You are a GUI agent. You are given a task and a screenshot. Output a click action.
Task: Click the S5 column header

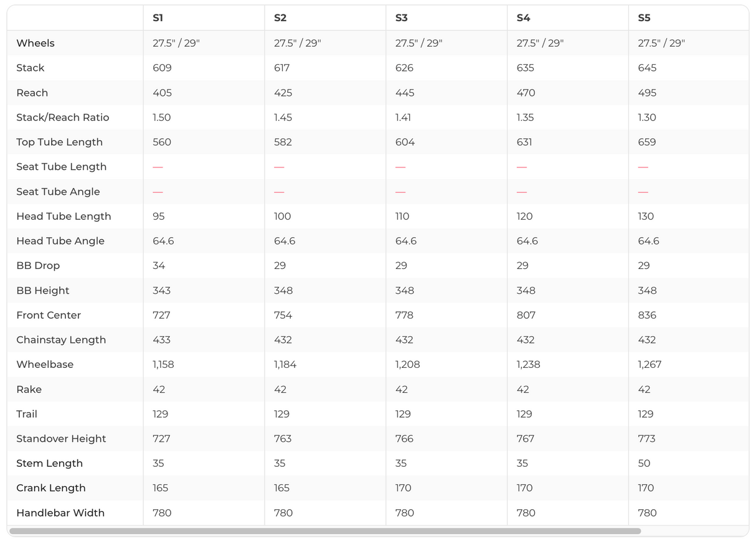coord(645,18)
